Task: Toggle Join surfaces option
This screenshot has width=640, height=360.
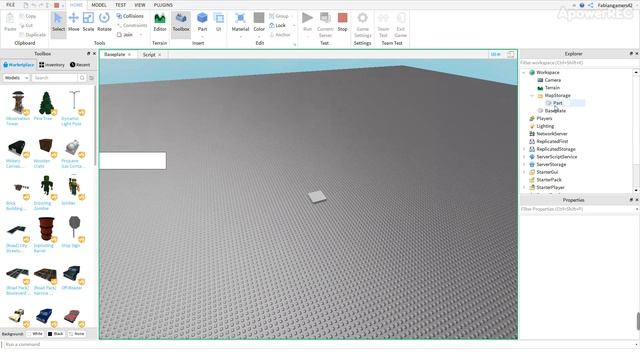Action: coord(125,35)
